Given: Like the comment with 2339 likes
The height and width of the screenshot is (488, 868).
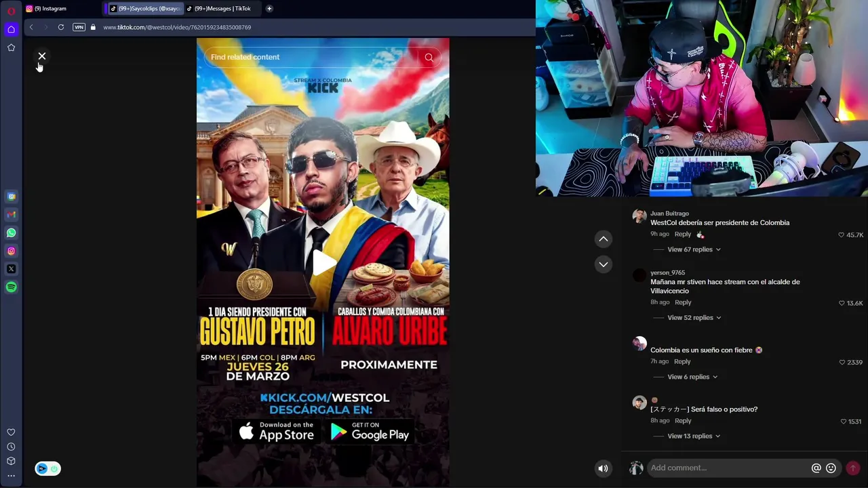Looking at the screenshot, I should 842,363.
